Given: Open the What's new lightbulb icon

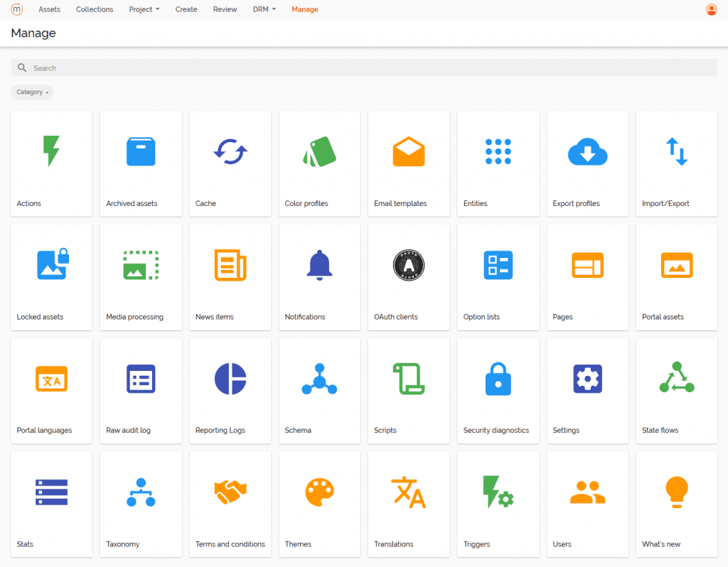Looking at the screenshot, I should [676, 491].
